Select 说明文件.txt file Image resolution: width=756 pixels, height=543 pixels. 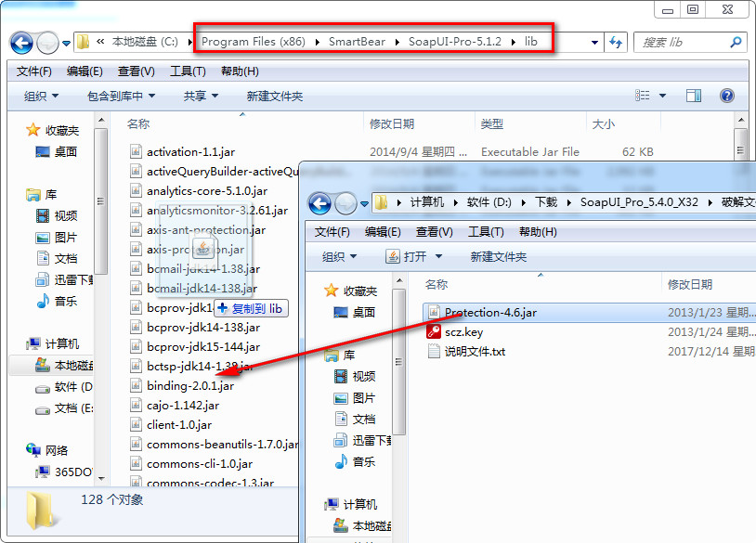(x=475, y=351)
